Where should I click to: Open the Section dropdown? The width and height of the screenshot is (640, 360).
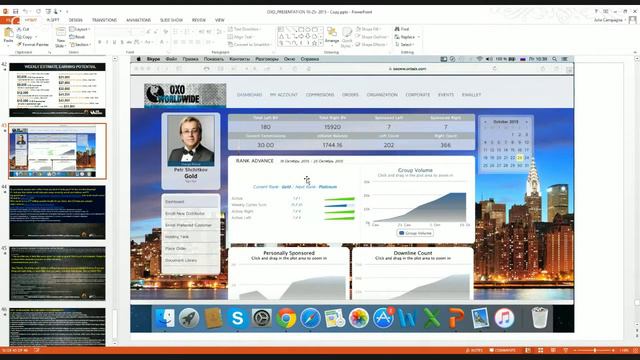coord(80,44)
